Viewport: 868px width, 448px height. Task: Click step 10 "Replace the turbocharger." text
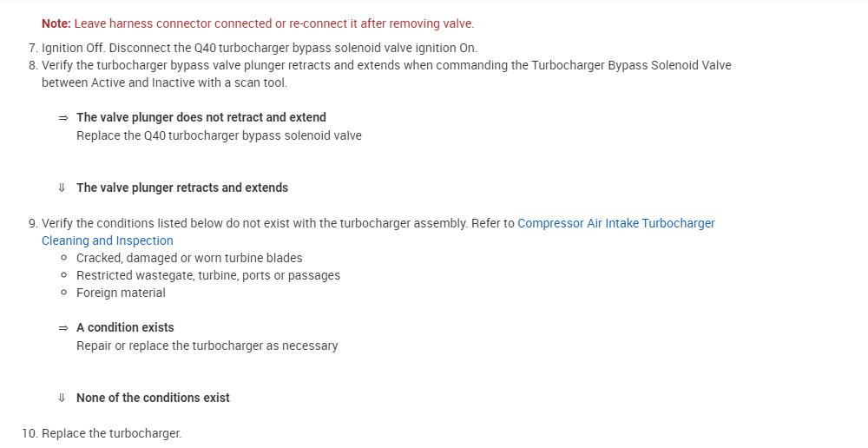pyautogui.click(x=111, y=432)
